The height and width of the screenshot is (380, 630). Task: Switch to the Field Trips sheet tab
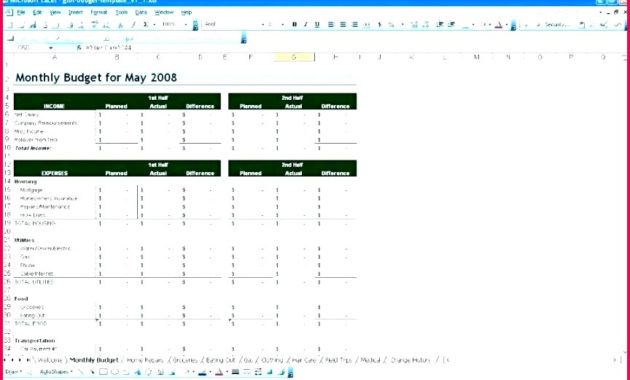339,360
